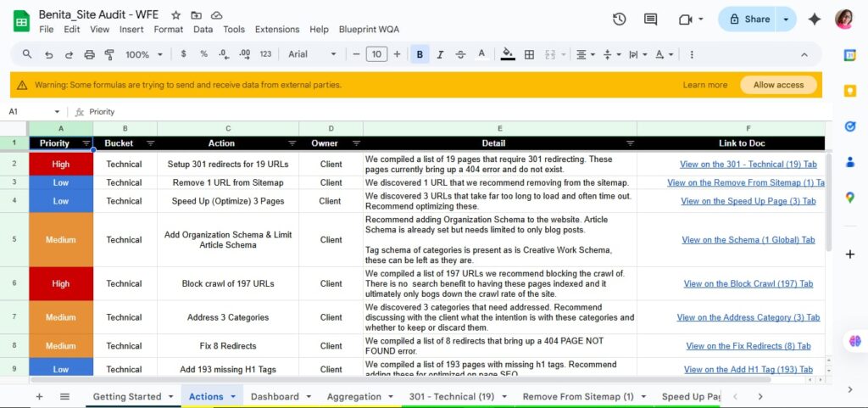Click the borders icon in toolbar
The width and height of the screenshot is (868, 408).
point(529,54)
